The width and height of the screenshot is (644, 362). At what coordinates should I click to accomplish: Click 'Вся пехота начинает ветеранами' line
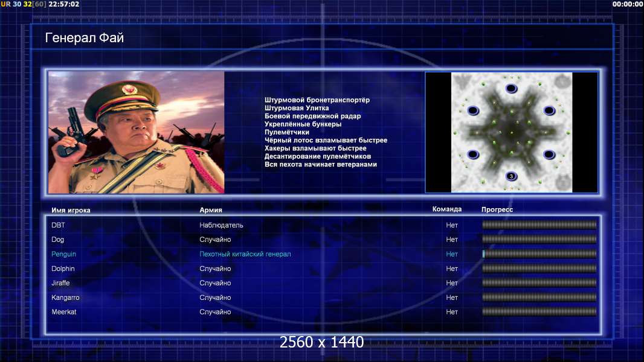click(x=321, y=164)
